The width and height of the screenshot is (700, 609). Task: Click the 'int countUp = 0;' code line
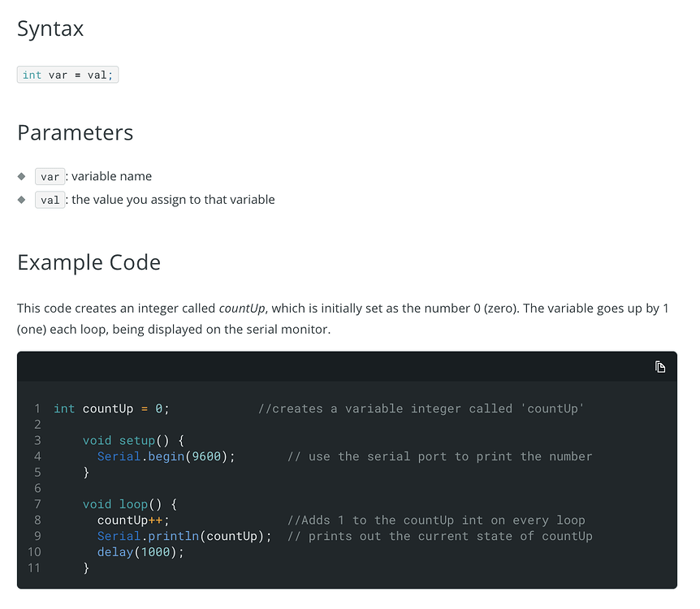(111, 408)
